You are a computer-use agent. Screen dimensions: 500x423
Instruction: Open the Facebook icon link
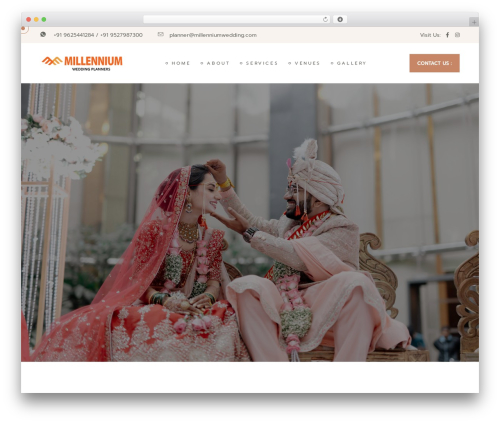coord(447,35)
